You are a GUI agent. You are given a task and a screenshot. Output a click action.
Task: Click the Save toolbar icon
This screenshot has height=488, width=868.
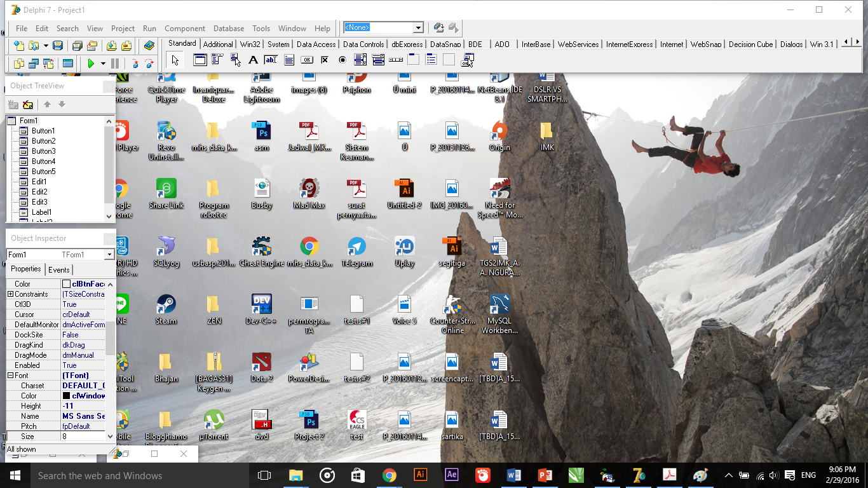58,46
